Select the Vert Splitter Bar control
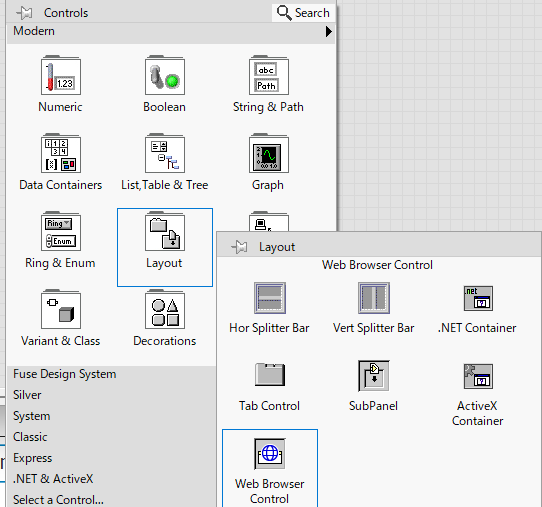This screenshot has width=542, height=507. pos(374,298)
